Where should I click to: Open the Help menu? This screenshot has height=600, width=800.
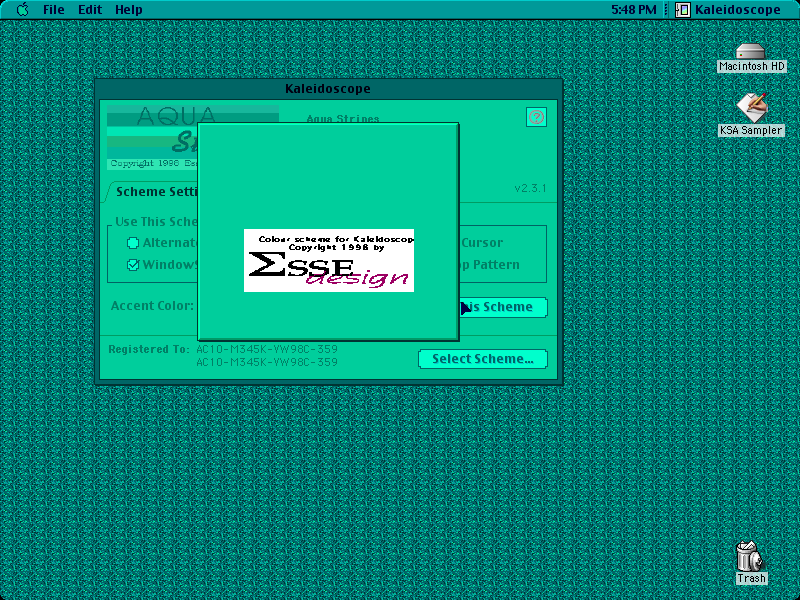tap(129, 9)
